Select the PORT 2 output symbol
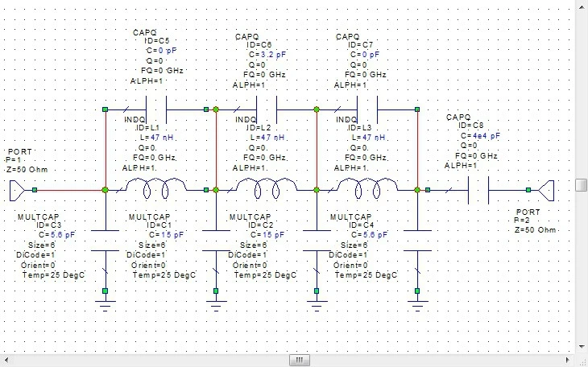Image resolution: width=588 pixels, height=367 pixels. 546,190
